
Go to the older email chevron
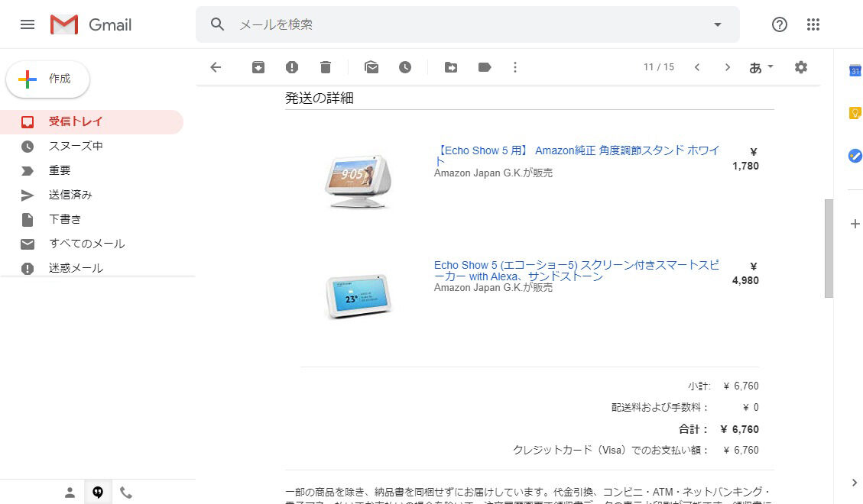pos(728,67)
